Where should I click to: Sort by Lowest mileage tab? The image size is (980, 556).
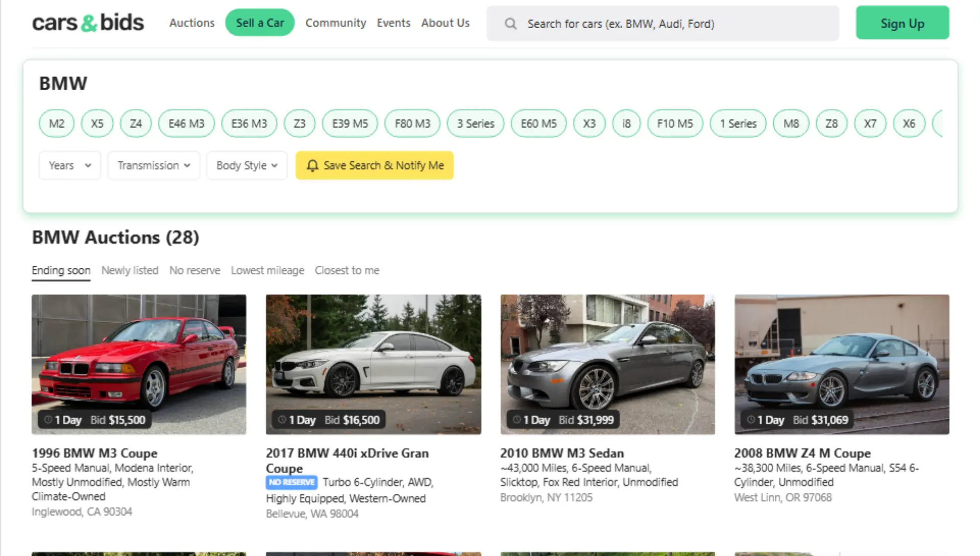(x=267, y=270)
